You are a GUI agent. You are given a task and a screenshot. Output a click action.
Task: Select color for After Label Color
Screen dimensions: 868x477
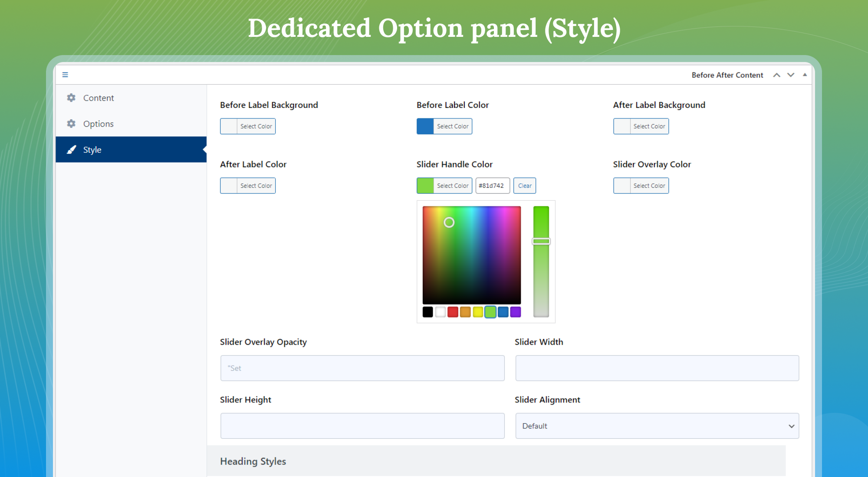point(248,186)
